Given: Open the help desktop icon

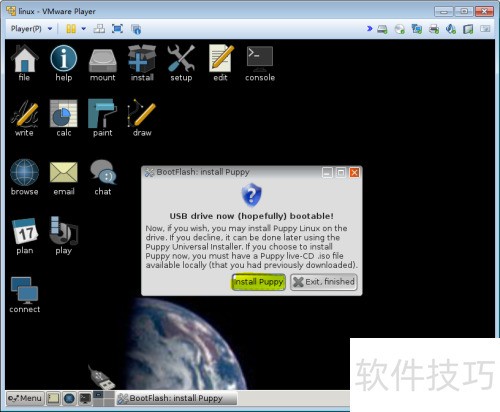Looking at the screenshot, I should (64, 63).
